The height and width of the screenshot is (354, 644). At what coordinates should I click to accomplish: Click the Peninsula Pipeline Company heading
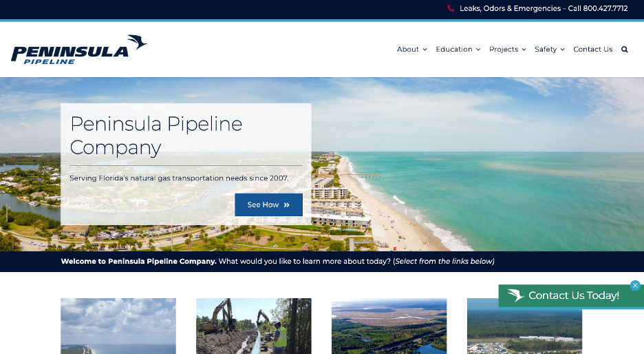(x=156, y=135)
